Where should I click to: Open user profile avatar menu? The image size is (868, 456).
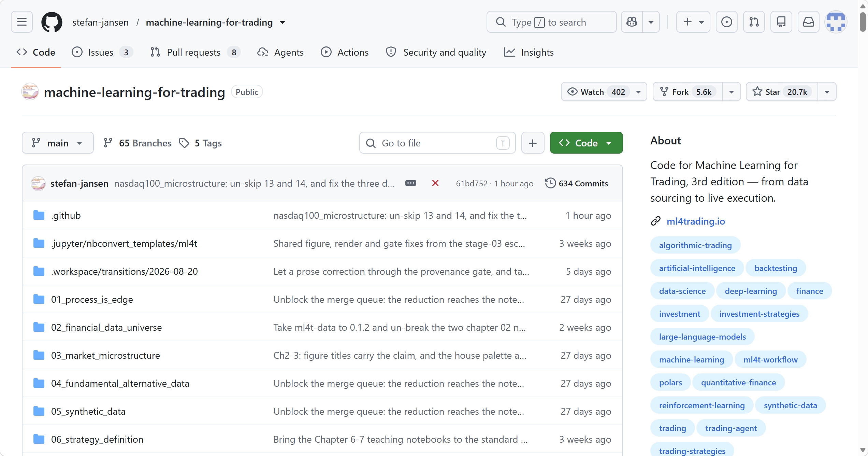coord(836,22)
